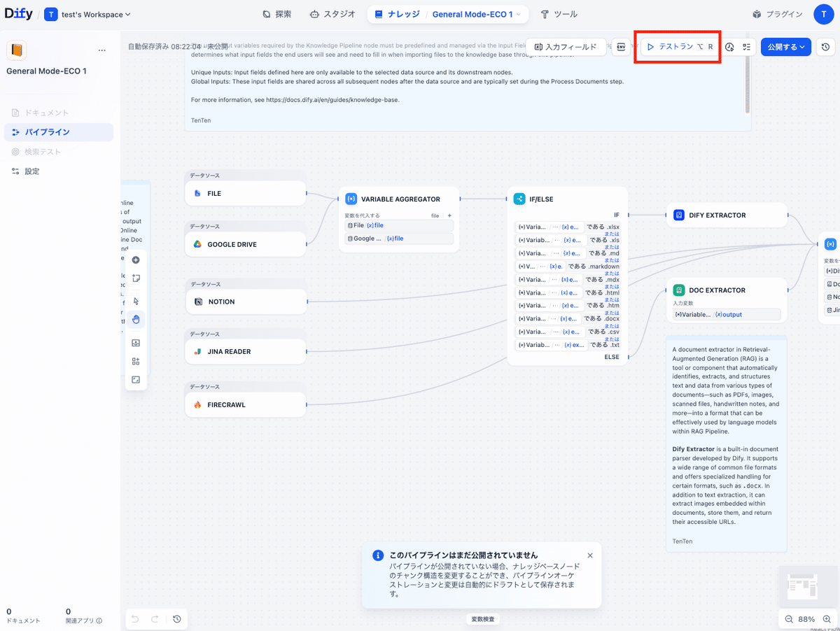Toggle pointer selection mode

tap(136, 301)
